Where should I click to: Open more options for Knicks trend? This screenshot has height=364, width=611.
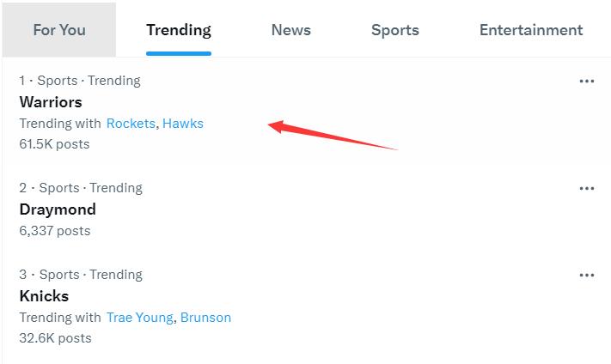click(x=587, y=276)
